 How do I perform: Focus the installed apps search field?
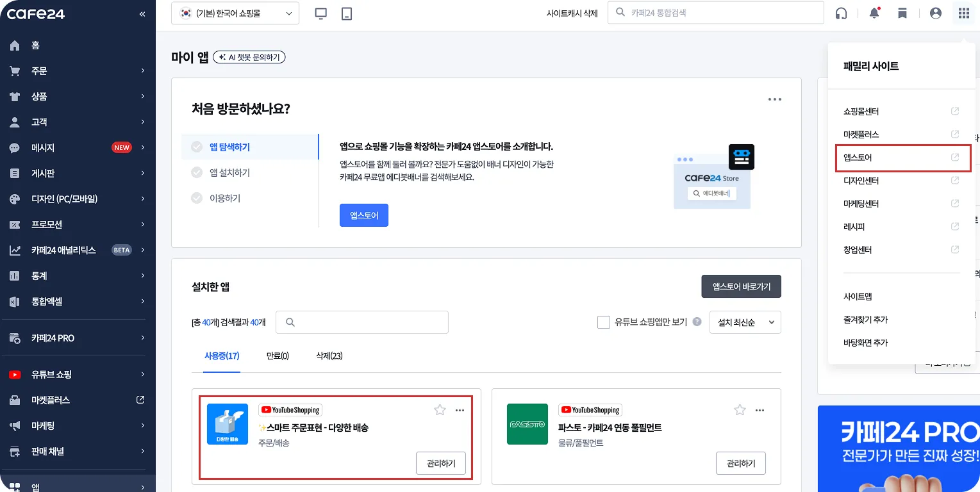362,322
